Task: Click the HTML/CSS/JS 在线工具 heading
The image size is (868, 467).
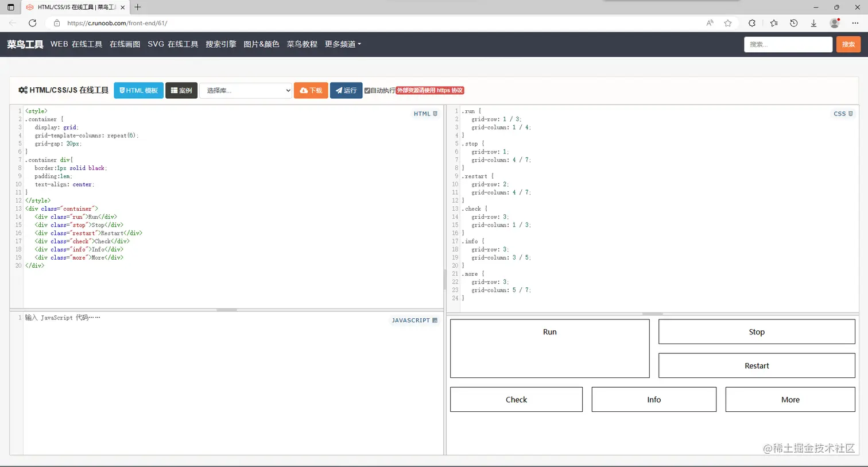Action: [x=69, y=90]
